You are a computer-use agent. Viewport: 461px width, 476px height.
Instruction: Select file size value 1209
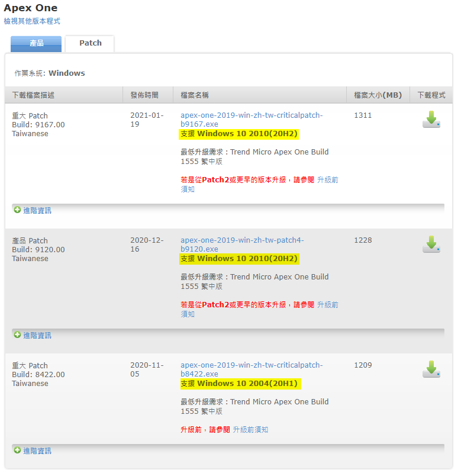tap(363, 365)
